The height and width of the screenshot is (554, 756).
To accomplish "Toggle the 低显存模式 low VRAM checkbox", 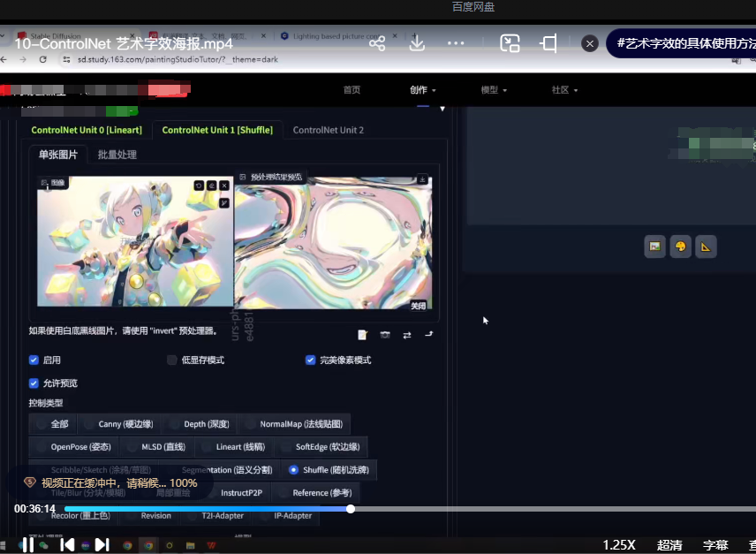I will [x=171, y=360].
